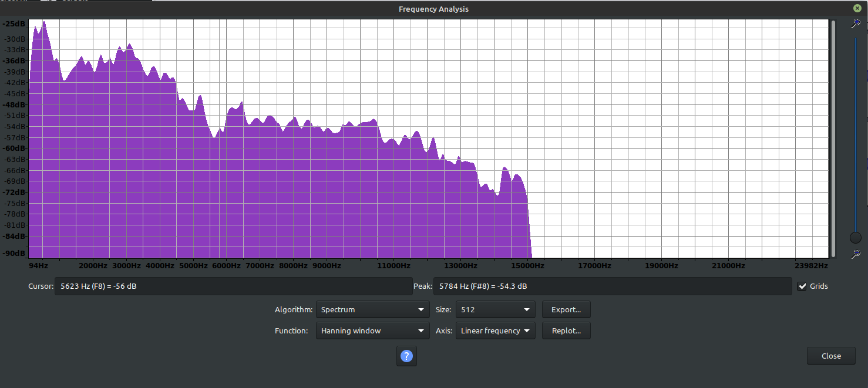The width and height of the screenshot is (868, 388).
Task: Click the zoom-in magnifier above the vertical slider
Action: coord(856,23)
